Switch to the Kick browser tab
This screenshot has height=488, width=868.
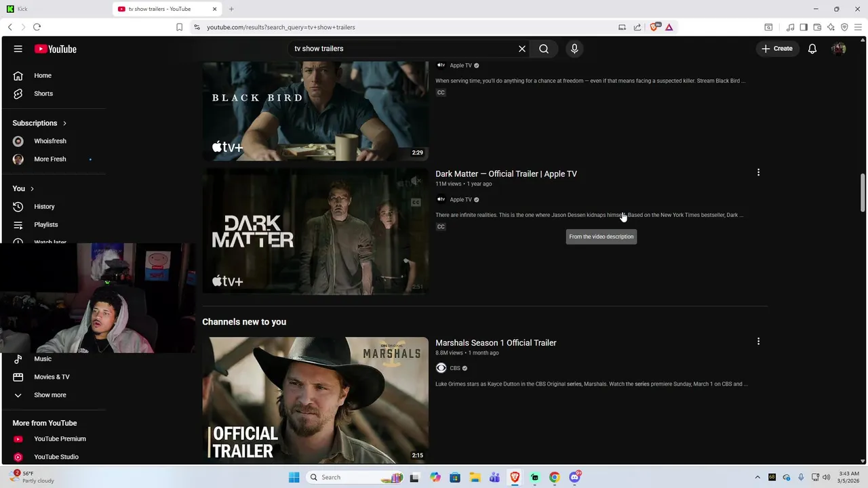(x=56, y=9)
